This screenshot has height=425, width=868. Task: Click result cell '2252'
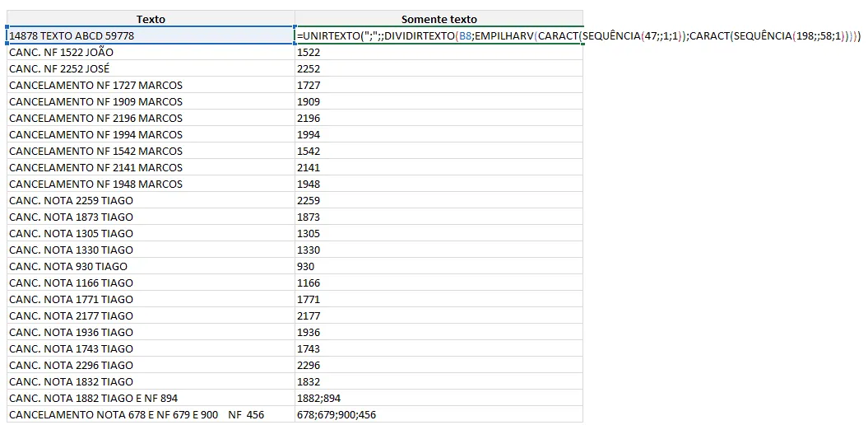coord(439,68)
